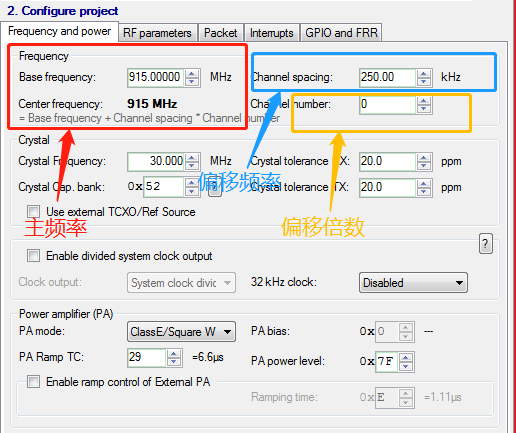516x433 pixels.
Task: Click the Center frequency formula text
Action: [149, 118]
